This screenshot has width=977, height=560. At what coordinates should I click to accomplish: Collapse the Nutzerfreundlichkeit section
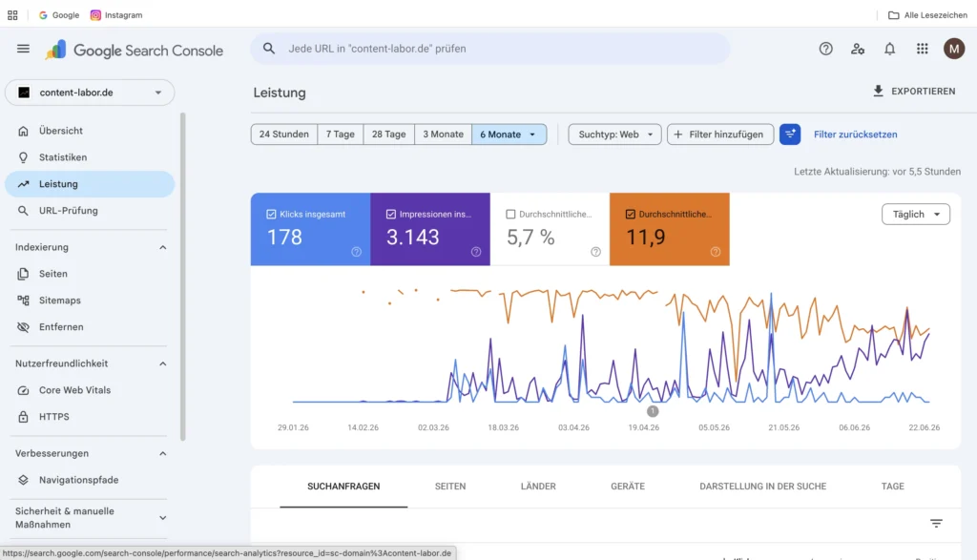[162, 363]
